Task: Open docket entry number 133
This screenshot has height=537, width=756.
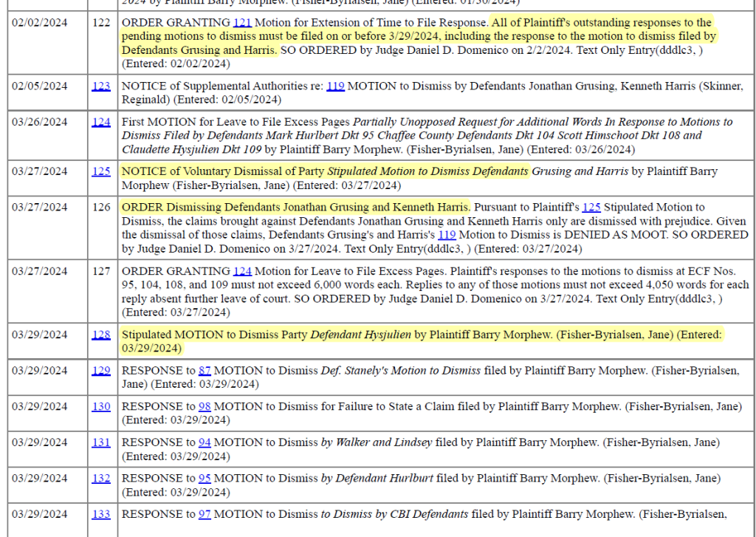Action: 101,514
